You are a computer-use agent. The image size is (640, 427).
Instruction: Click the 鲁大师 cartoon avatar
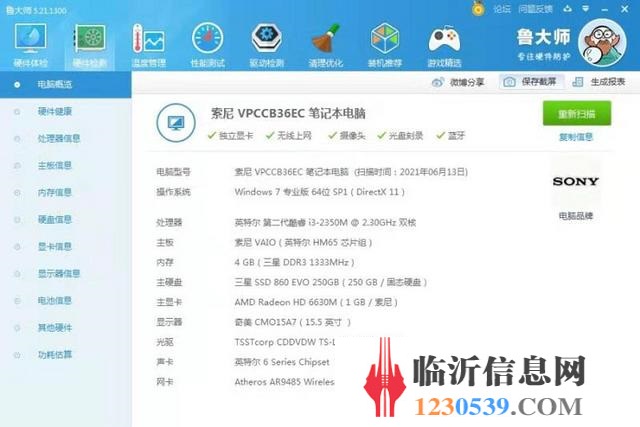pos(602,42)
